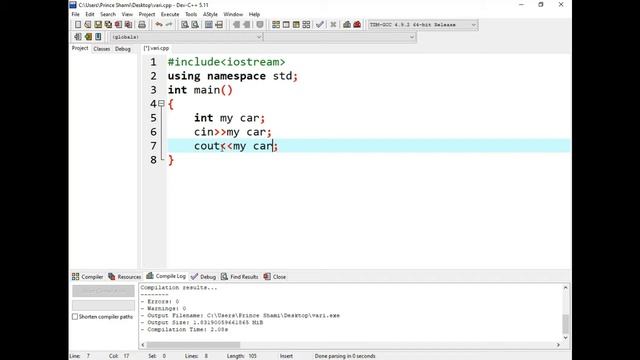Select the vari.cpp editor tab
The height and width of the screenshot is (360, 640).
tap(156, 49)
